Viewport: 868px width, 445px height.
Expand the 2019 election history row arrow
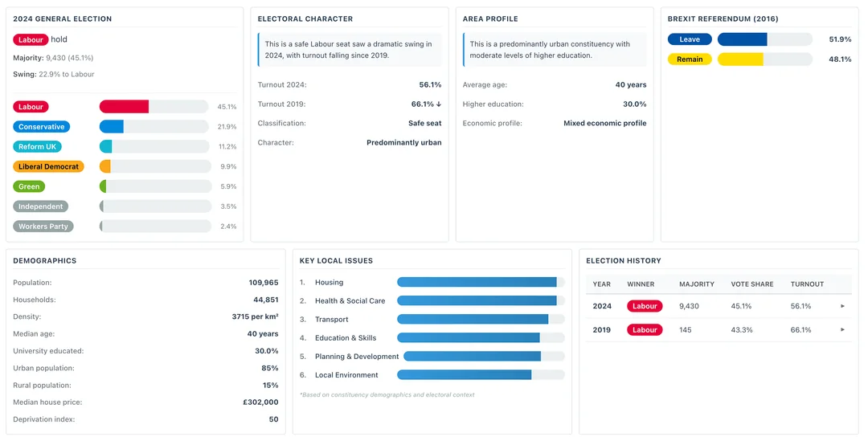click(x=842, y=329)
